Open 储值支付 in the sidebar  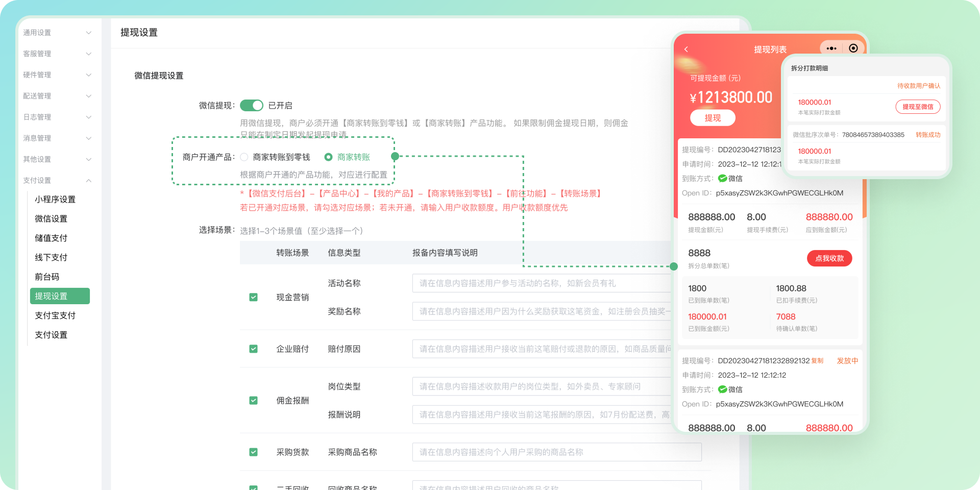click(51, 238)
